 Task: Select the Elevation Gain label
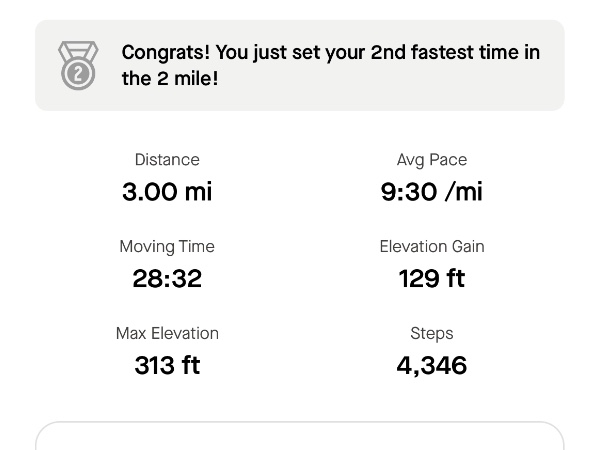click(x=432, y=246)
